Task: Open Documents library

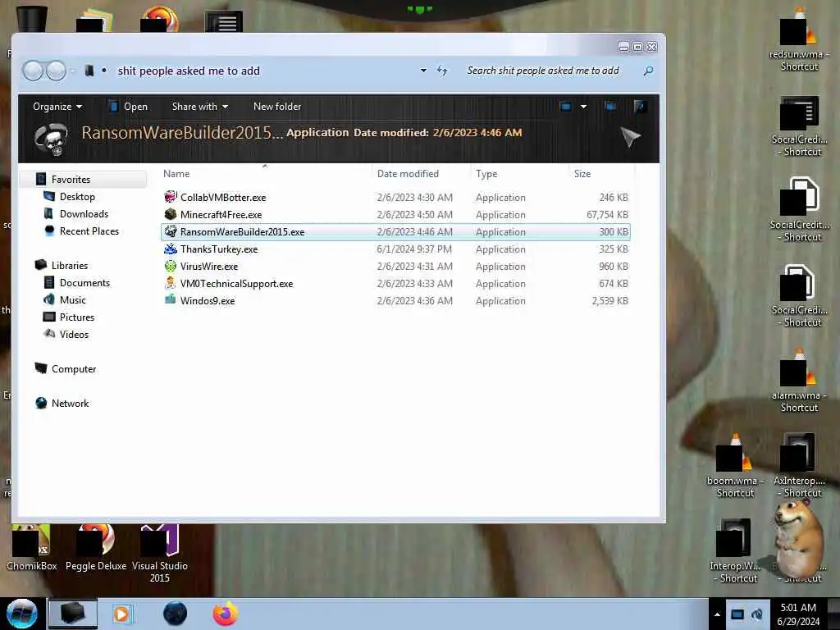Action: pyautogui.click(x=84, y=282)
